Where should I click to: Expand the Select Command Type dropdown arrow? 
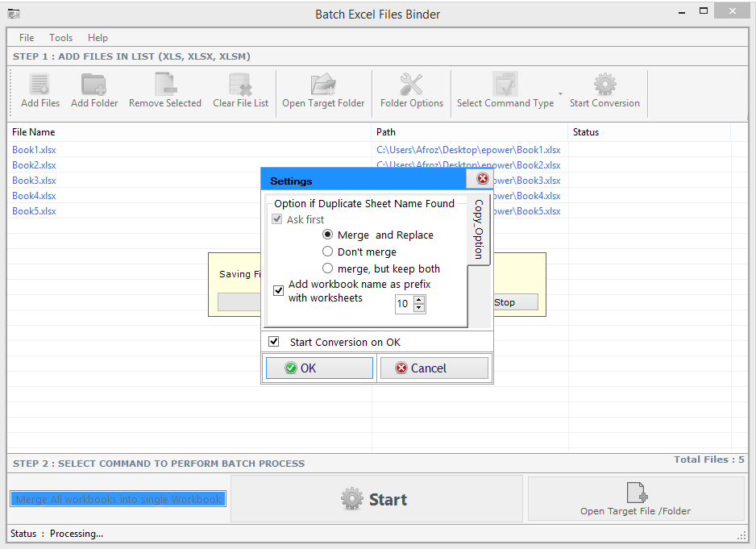pyautogui.click(x=560, y=94)
